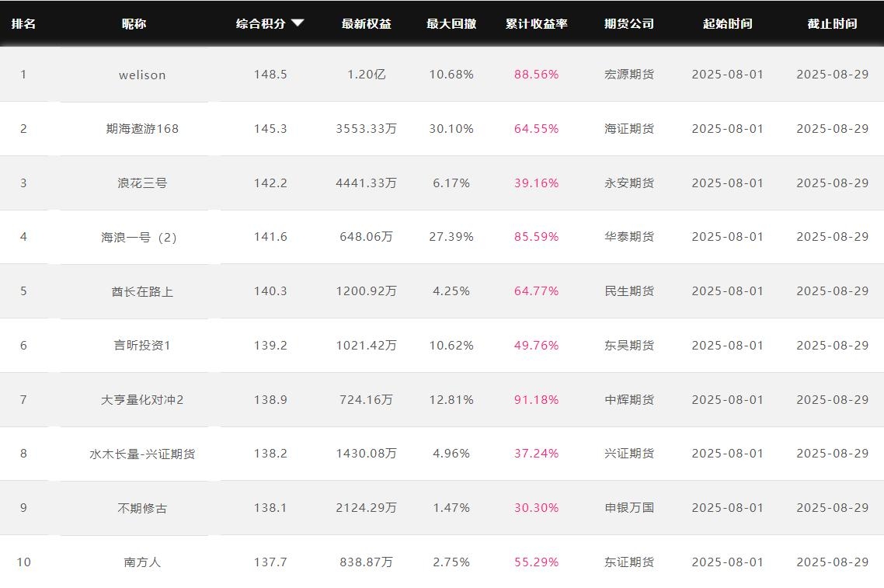The image size is (884, 588).
Task: Click the 累计收益率 column header
Action: pyautogui.click(x=536, y=24)
